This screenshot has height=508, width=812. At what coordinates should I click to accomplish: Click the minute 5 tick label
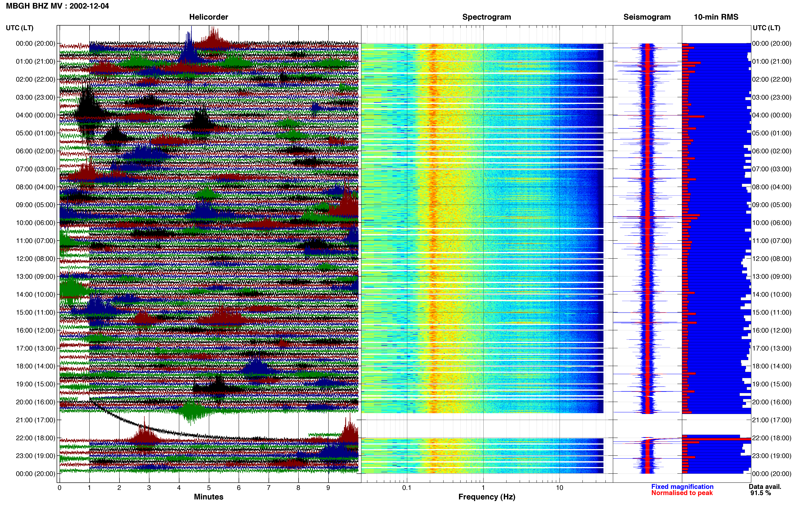[x=209, y=487]
